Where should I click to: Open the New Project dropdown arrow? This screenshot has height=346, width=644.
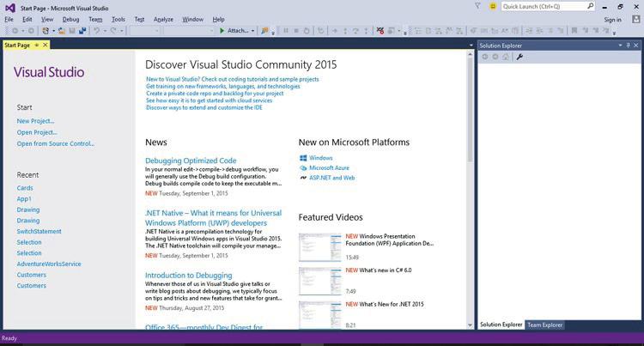(x=53, y=31)
